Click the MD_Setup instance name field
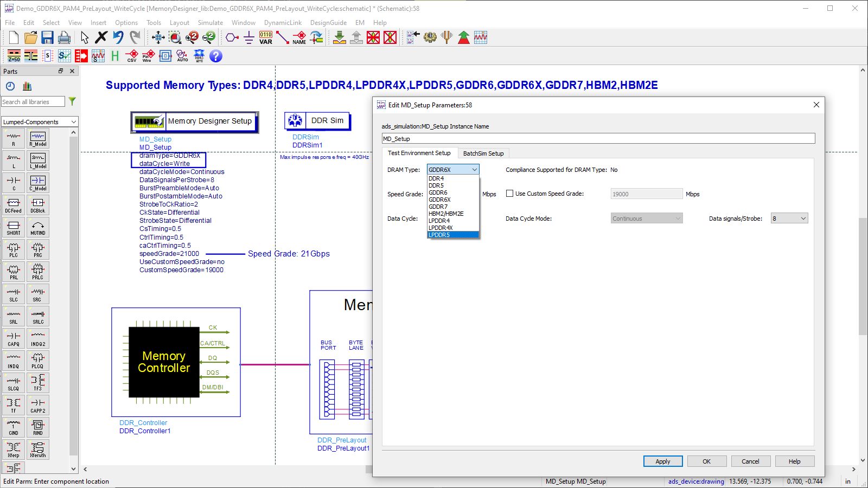 click(597, 138)
